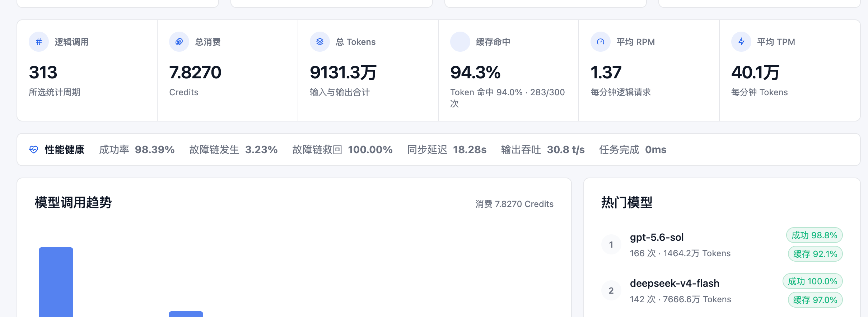Click the heart icon beside 性能健康
The image size is (868, 317).
tap(34, 150)
